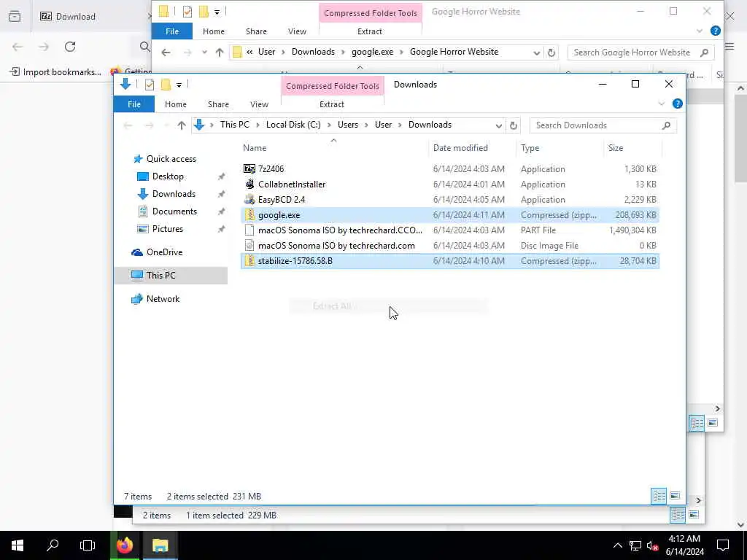747x560 pixels.
Task: Click This PC in Downloads address breadcrumb
Action: click(234, 125)
